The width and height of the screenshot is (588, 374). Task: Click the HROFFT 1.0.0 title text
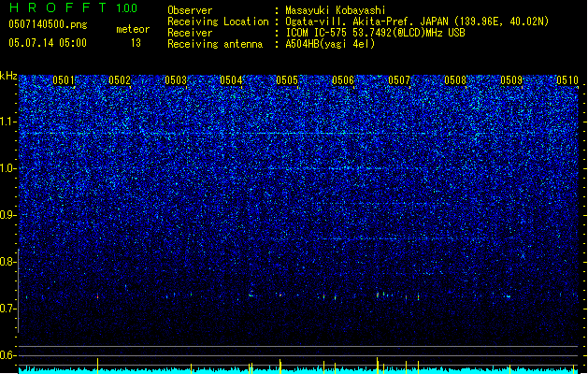[73, 7]
